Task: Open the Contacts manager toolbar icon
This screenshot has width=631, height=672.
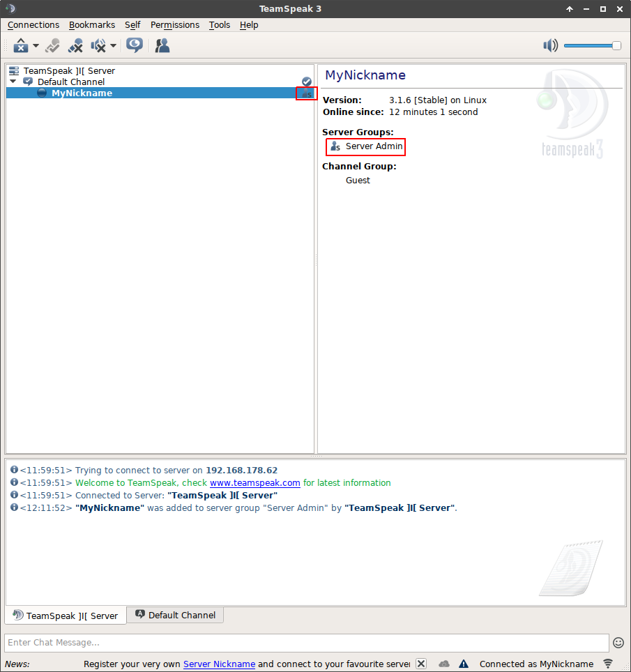Action: pyautogui.click(x=162, y=46)
